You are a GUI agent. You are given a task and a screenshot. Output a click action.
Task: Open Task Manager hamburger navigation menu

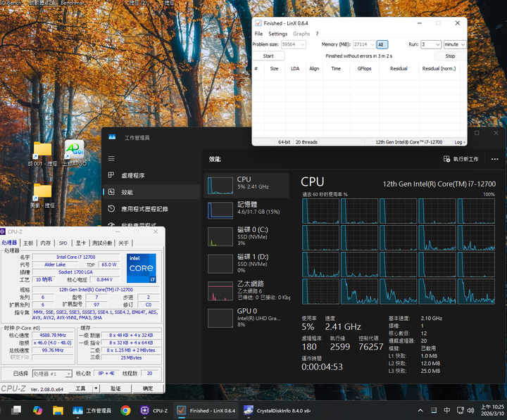point(111,158)
